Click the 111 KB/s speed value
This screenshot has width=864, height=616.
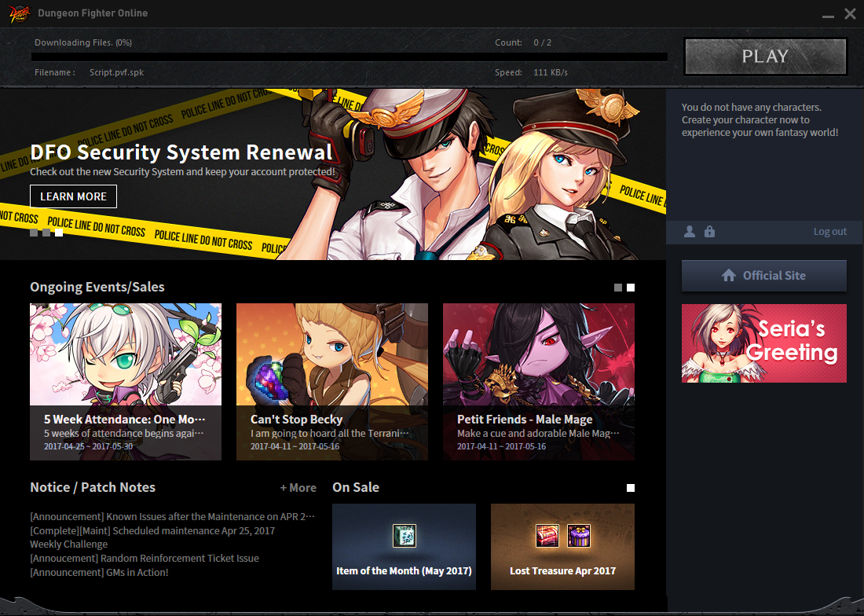(551, 72)
